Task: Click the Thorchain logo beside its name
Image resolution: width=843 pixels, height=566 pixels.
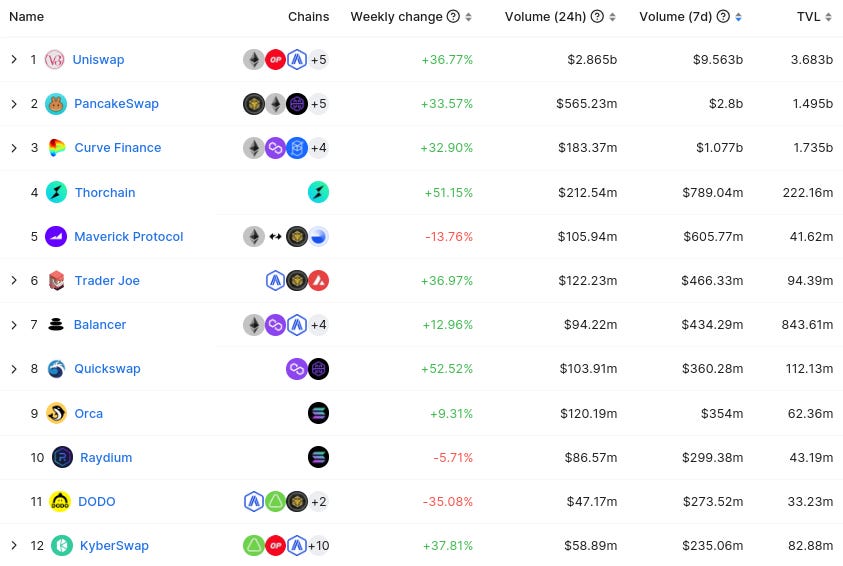Action: click(56, 192)
